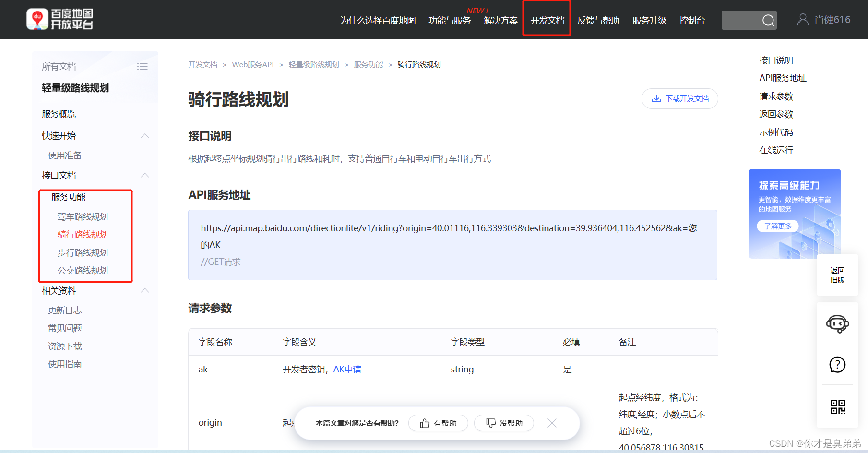The height and width of the screenshot is (453, 868).
Task: Click the 下载开发文档 button
Action: click(x=679, y=98)
